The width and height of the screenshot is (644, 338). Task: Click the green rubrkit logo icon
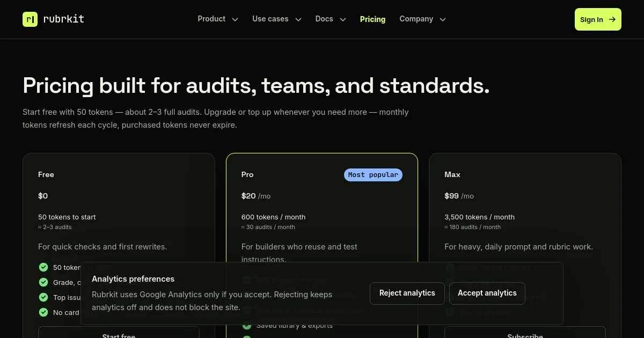(30, 19)
